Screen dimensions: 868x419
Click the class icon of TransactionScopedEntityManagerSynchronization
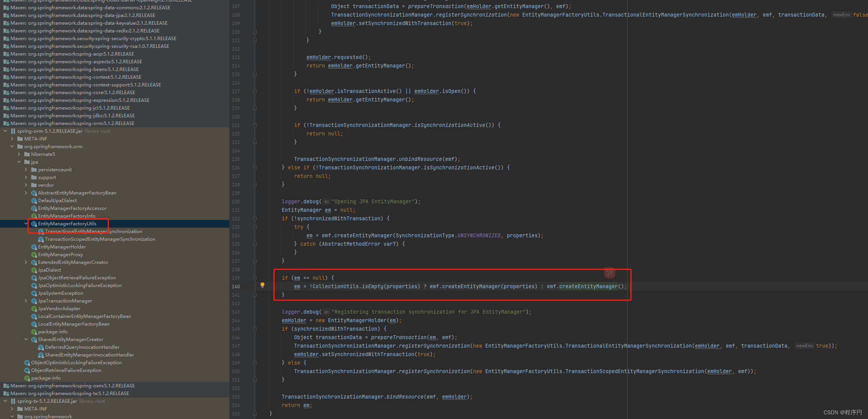(x=41, y=239)
